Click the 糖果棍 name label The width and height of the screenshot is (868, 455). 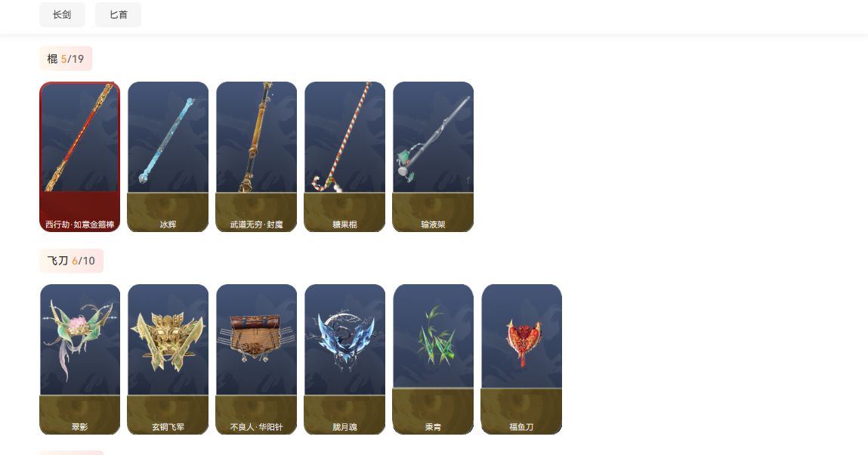pos(345,224)
